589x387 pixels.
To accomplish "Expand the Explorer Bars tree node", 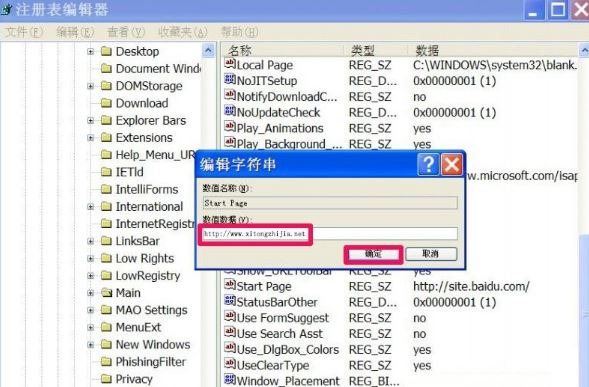I will [x=91, y=121].
